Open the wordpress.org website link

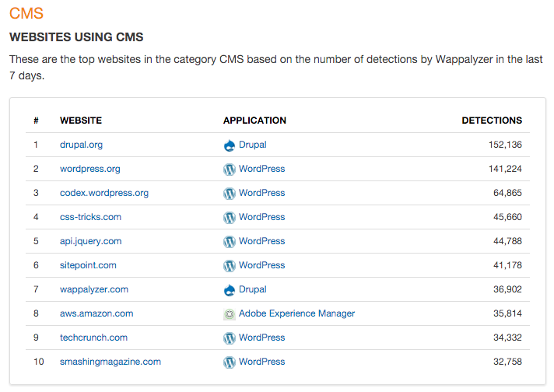pyautogui.click(x=90, y=169)
